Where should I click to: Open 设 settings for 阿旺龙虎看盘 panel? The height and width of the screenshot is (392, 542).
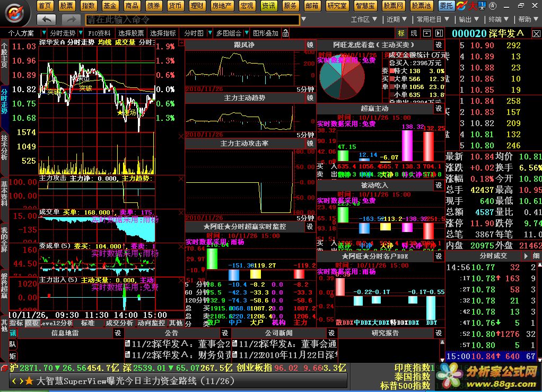[439, 44]
